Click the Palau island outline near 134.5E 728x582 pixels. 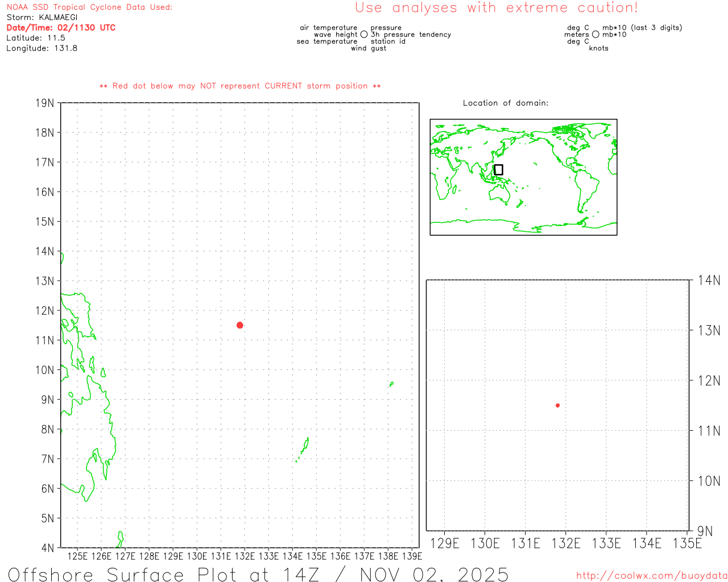click(304, 448)
